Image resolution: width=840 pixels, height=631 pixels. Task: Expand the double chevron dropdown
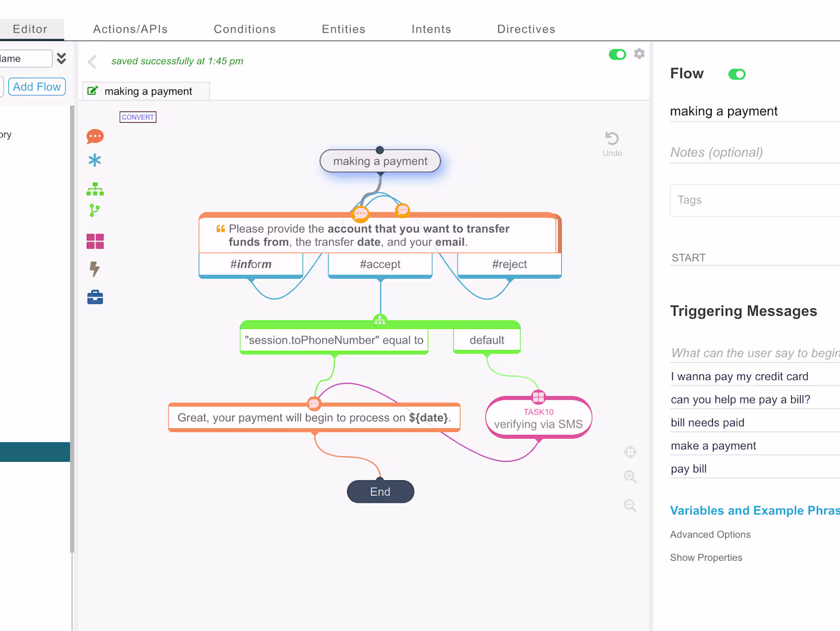(x=62, y=58)
